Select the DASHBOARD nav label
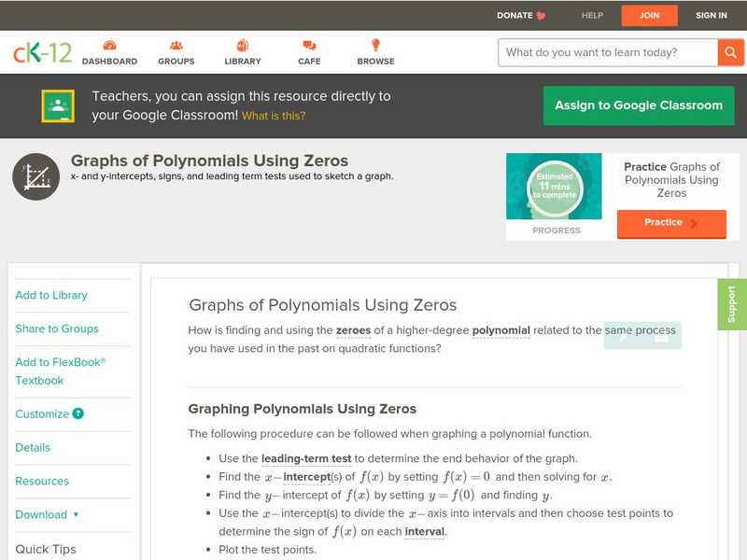 (109, 61)
